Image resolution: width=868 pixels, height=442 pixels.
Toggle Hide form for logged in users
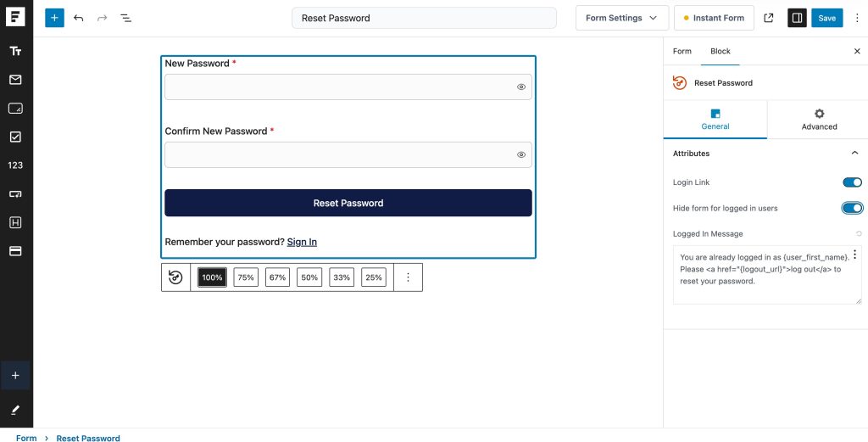[853, 208]
